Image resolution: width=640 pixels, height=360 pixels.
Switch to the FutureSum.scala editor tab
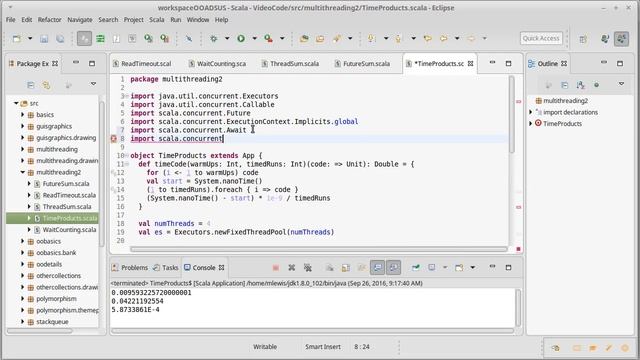[362, 64]
